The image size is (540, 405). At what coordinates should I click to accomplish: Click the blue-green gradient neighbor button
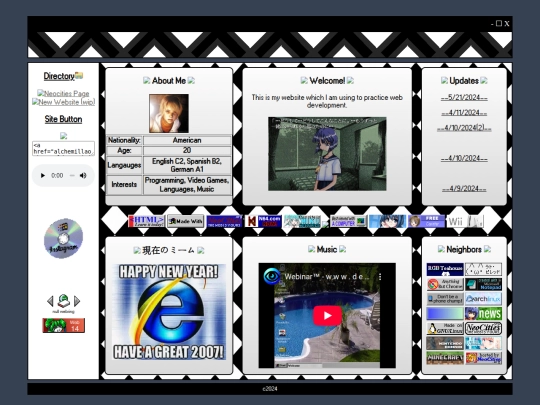pos(445,313)
